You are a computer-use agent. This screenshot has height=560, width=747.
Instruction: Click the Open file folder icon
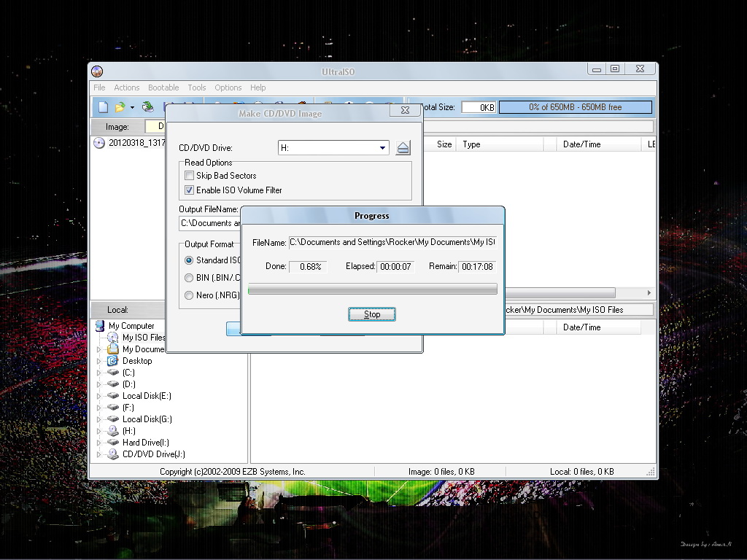tap(120, 107)
